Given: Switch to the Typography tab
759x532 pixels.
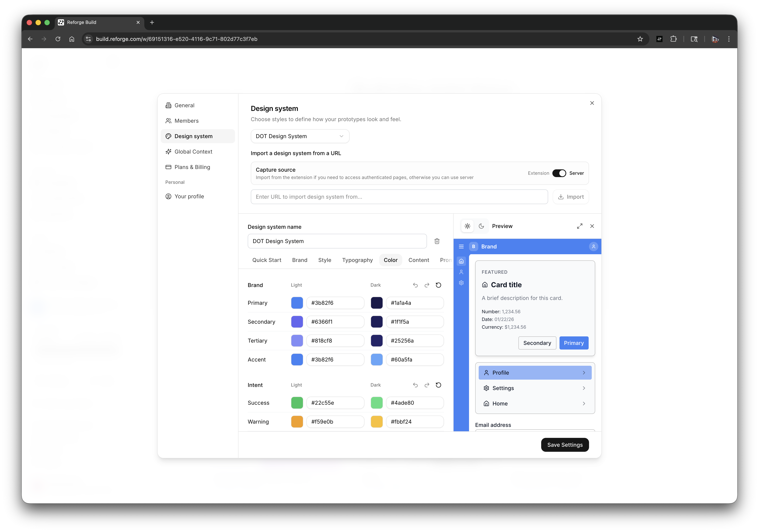Looking at the screenshot, I should [x=357, y=260].
